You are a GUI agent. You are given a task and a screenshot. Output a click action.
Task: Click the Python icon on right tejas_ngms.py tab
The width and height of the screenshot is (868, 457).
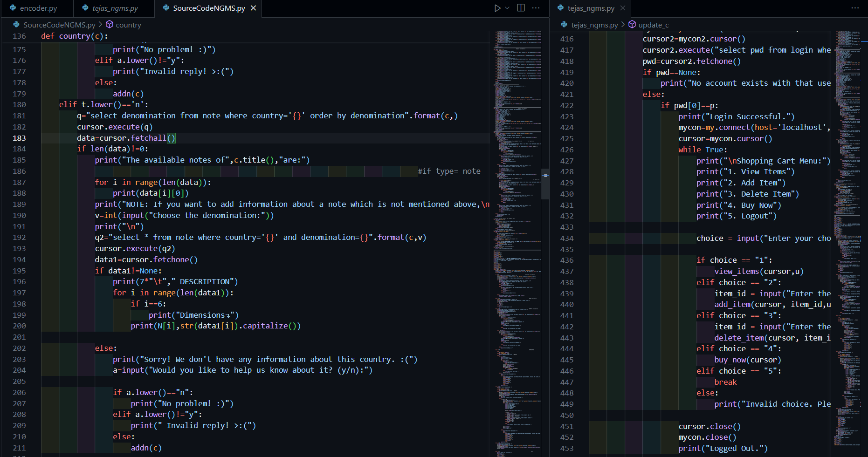tap(560, 8)
